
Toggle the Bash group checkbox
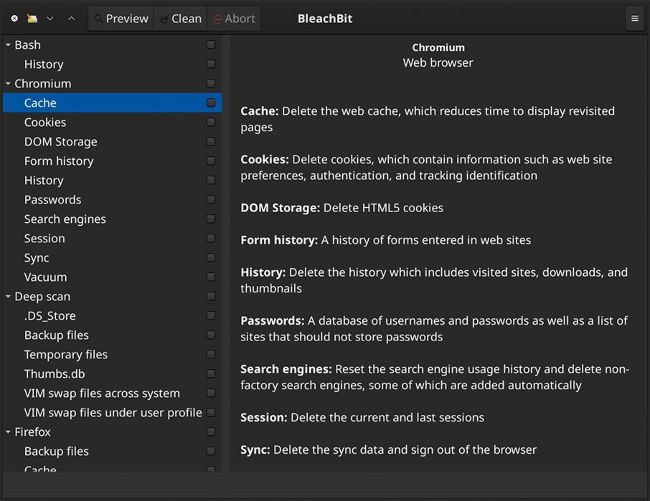click(x=211, y=44)
